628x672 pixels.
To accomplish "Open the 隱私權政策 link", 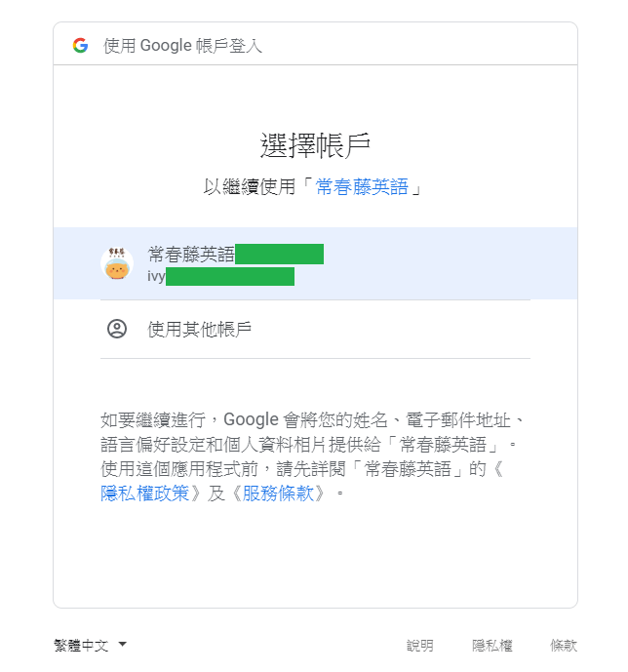I will (144, 494).
